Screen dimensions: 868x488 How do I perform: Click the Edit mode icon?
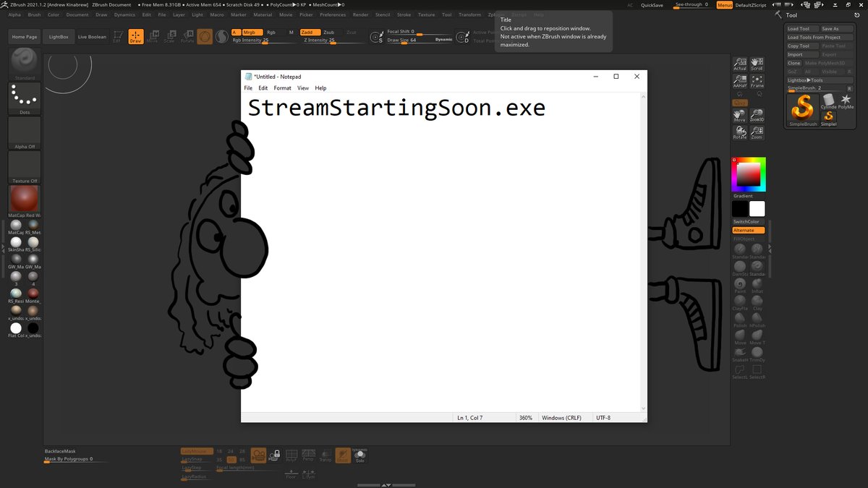tap(117, 37)
